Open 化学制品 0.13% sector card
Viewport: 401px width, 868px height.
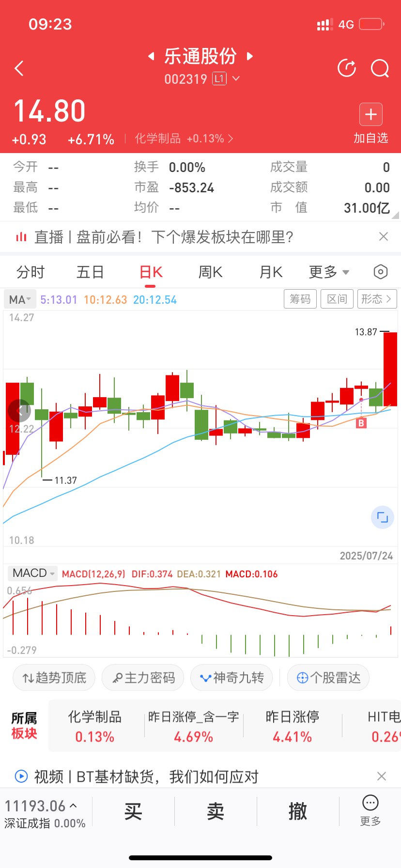coord(95,727)
